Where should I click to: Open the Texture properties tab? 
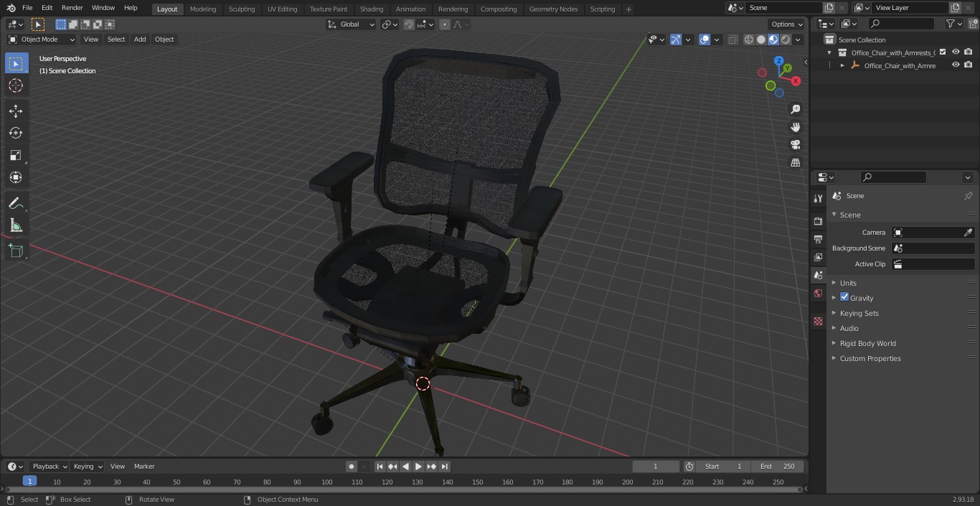point(818,321)
